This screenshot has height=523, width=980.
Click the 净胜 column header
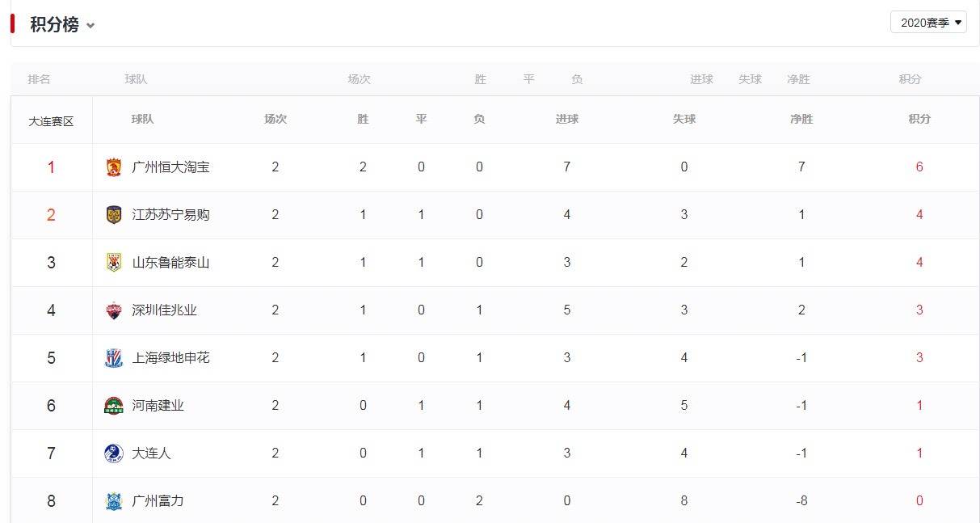801,119
